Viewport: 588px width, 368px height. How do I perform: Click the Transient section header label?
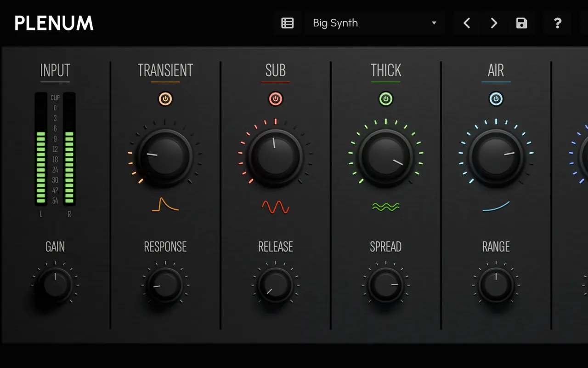(x=165, y=70)
